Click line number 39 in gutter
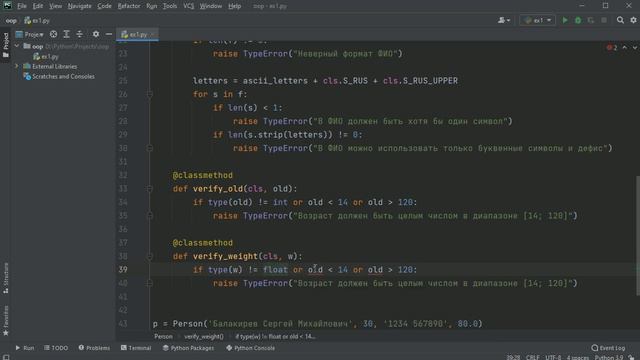Screen dimensions: 640x360 pos(123,270)
